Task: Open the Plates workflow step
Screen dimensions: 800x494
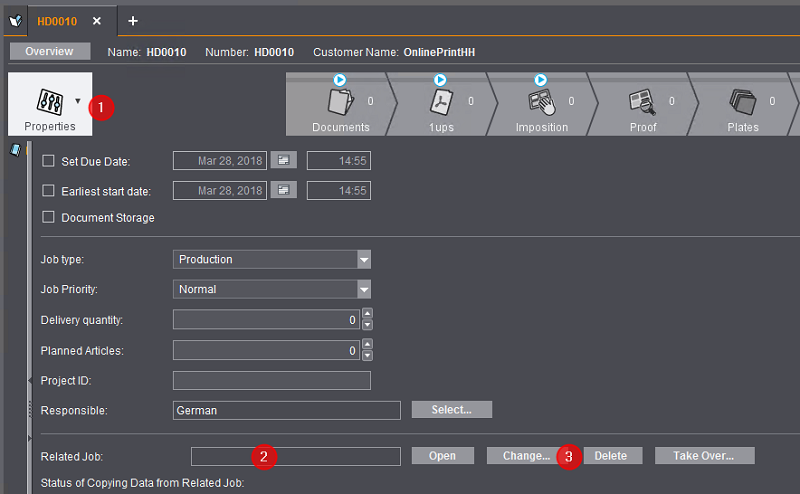Action: (x=742, y=104)
